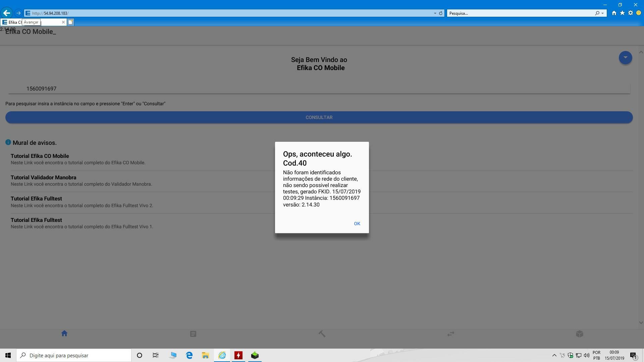The width and height of the screenshot is (644, 362).
Task: Click page scrollbar up arrow
Action: [x=641, y=52]
